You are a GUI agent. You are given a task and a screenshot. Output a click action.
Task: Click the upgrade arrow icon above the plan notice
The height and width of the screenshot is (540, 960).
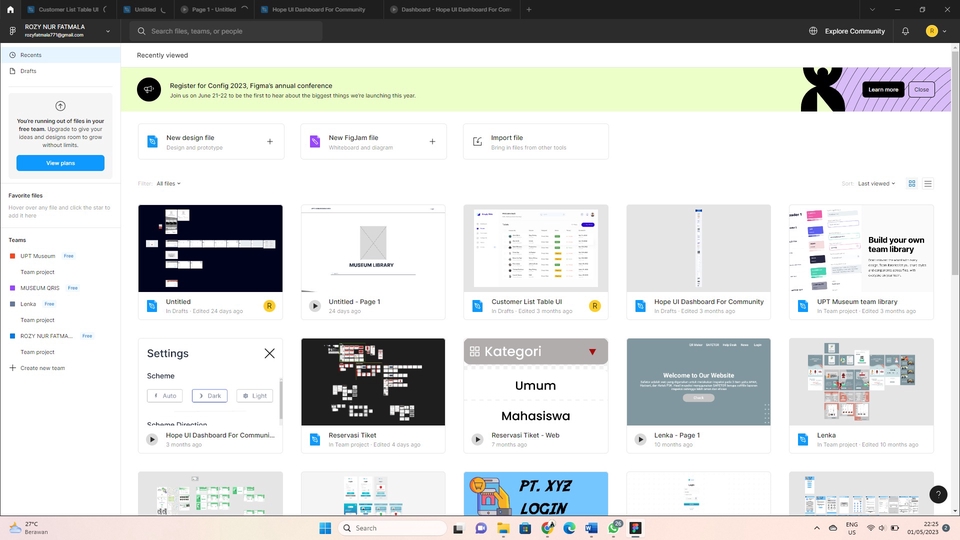click(x=60, y=106)
